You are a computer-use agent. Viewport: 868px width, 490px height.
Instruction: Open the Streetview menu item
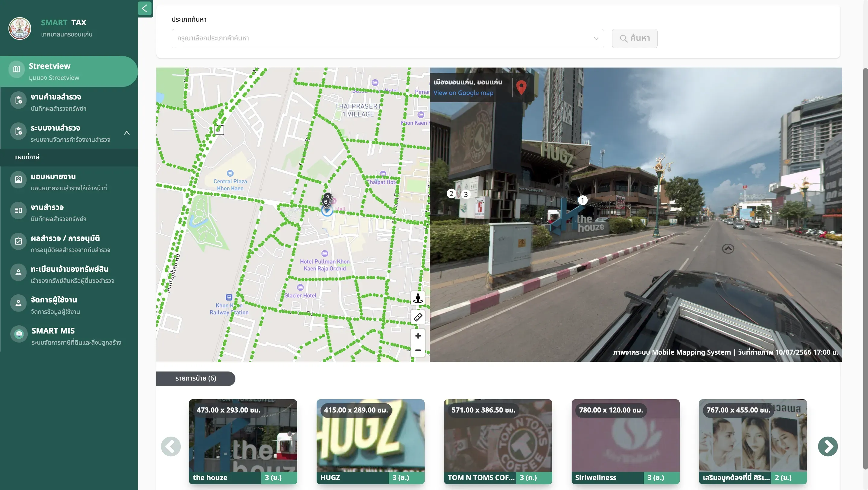[x=69, y=71]
